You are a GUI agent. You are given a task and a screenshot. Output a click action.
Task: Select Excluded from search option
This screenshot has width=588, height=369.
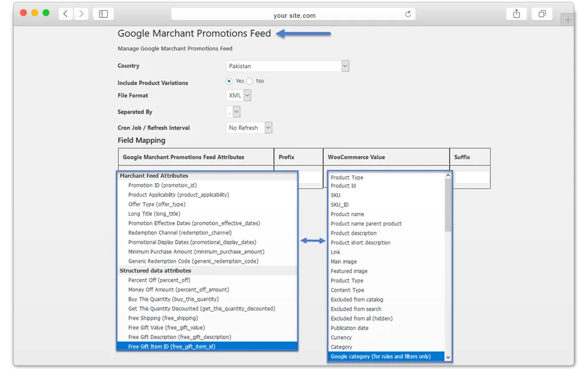click(x=386, y=309)
